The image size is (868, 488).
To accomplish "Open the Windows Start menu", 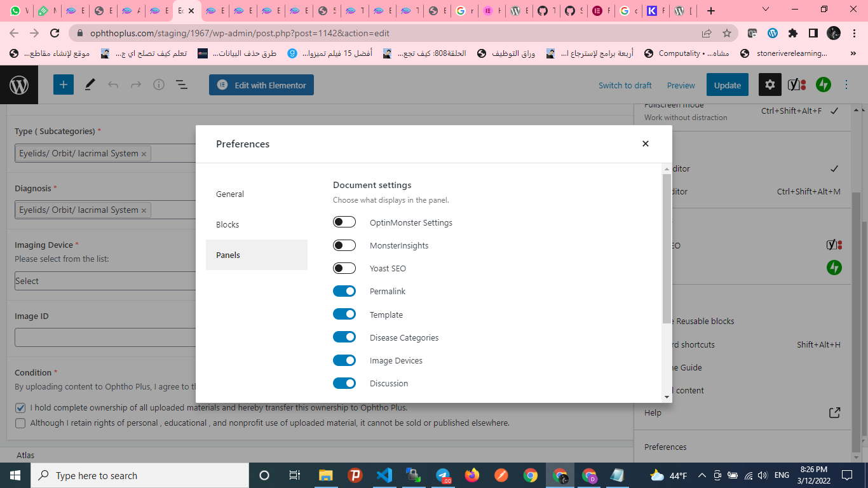I will [x=15, y=475].
